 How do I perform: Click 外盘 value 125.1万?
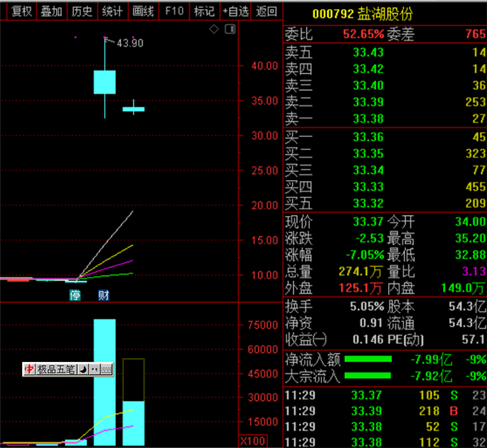point(360,288)
